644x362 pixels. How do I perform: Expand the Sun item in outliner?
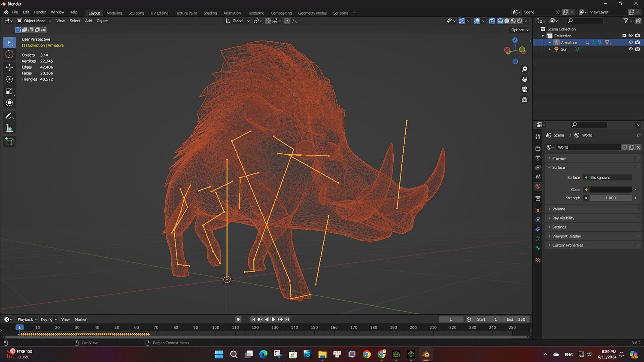coord(550,49)
